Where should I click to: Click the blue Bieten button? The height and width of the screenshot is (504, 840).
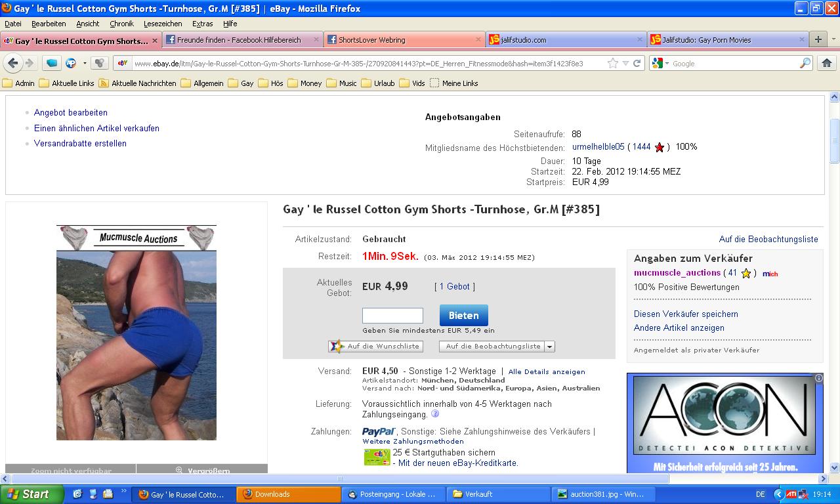coord(463,316)
